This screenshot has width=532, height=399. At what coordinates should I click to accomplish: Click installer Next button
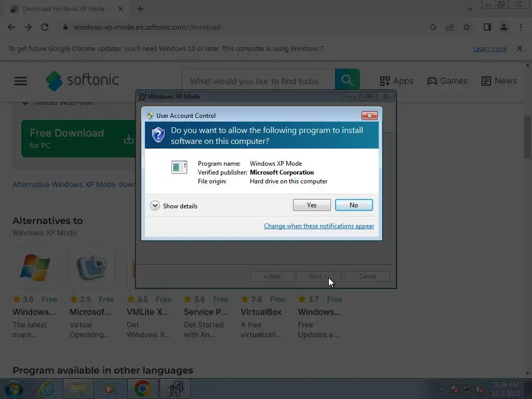(x=318, y=276)
